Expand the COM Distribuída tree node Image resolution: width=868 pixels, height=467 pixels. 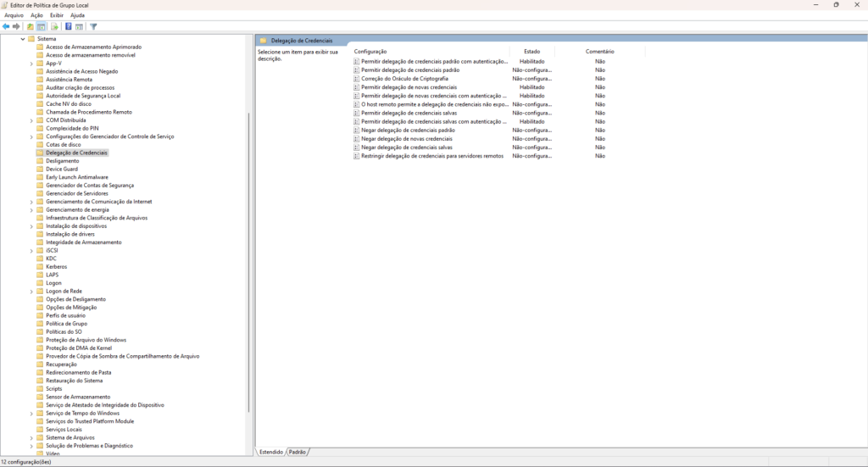[x=31, y=120]
